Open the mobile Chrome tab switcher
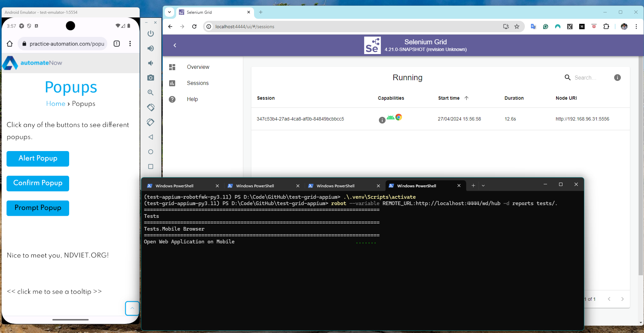The image size is (644, 333). click(x=117, y=44)
